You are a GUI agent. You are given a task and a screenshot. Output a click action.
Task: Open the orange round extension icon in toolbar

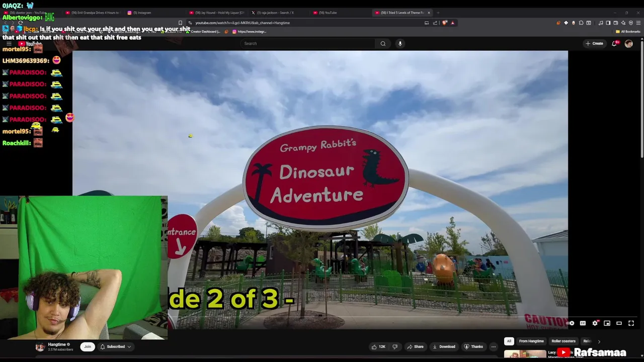[x=558, y=23]
